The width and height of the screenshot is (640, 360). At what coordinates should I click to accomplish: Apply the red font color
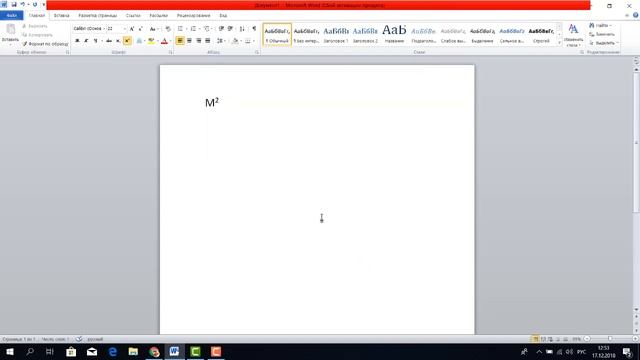pos(164,41)
